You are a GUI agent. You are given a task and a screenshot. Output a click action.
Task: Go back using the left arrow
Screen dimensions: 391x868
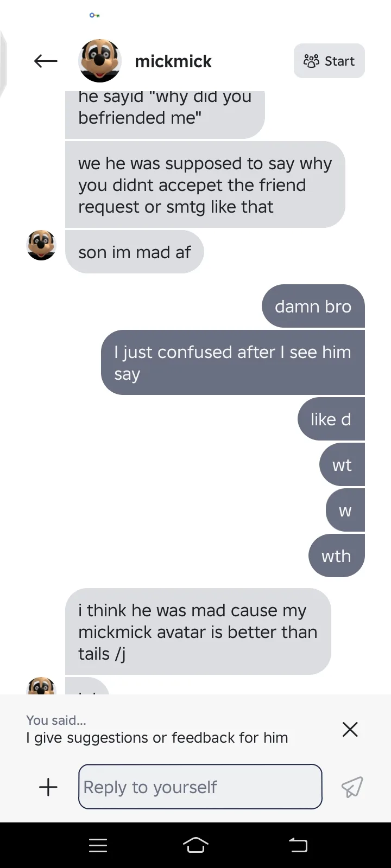pos(46,61)
